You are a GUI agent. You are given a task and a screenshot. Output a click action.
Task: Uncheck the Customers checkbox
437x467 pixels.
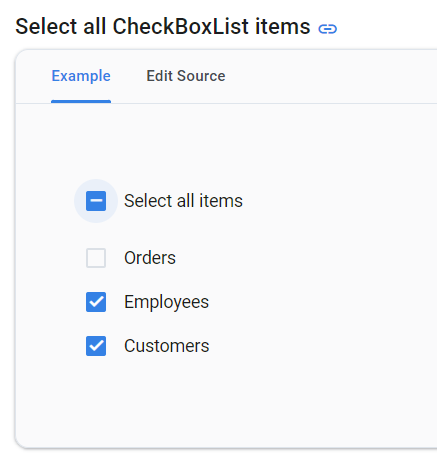click(96, 346)
